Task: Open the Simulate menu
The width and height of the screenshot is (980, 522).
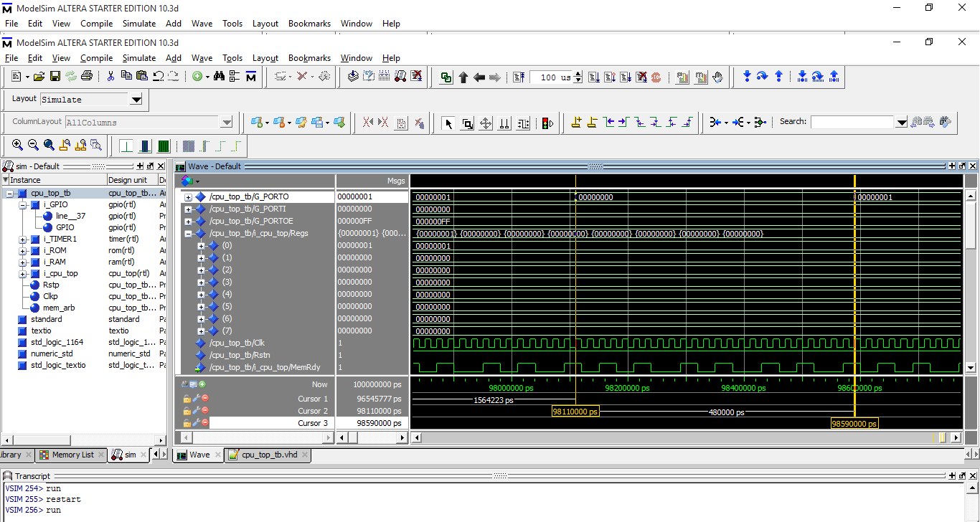Action: (138, 58)
